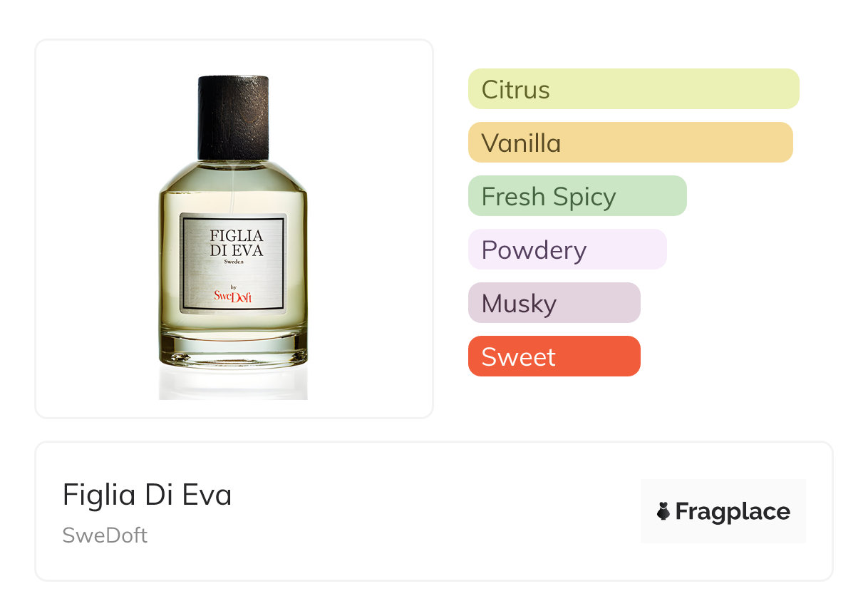Screen dimensions: 868x616
Task: Click the silver label on the bottle
Action: coord(233,264)
